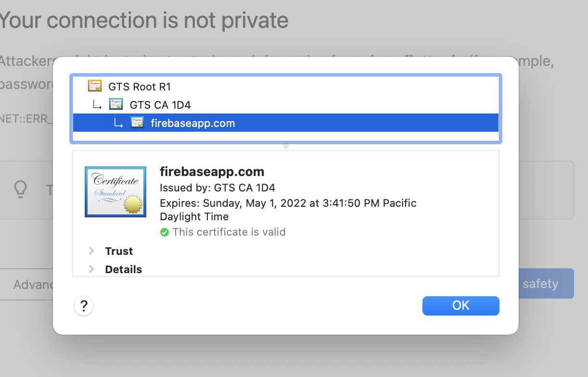588x377 pixels.
Task: Click the OK button
Action: 460,306
